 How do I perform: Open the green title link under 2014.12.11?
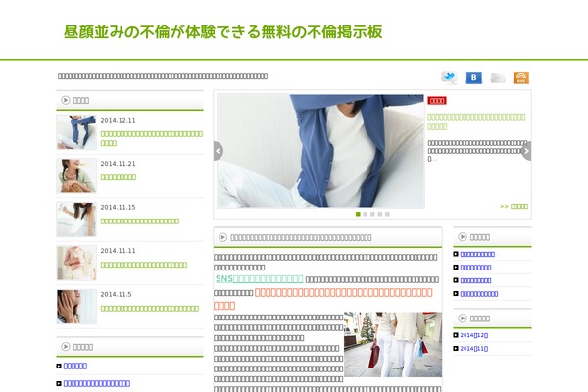(152, 138)
